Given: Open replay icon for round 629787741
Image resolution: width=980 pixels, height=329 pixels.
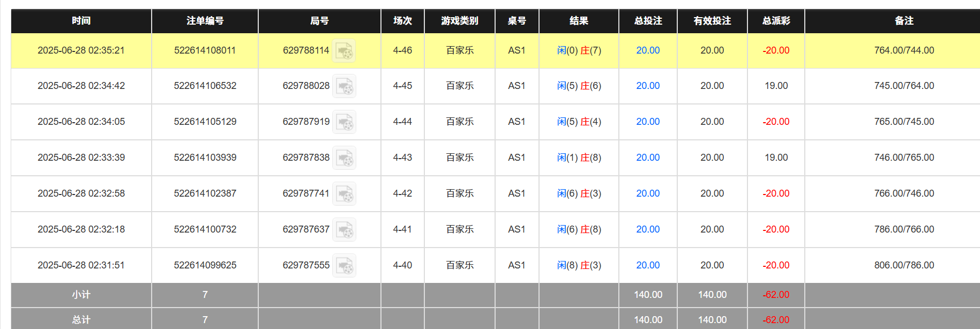Looking at the screenshot, I should click(344, 194).
